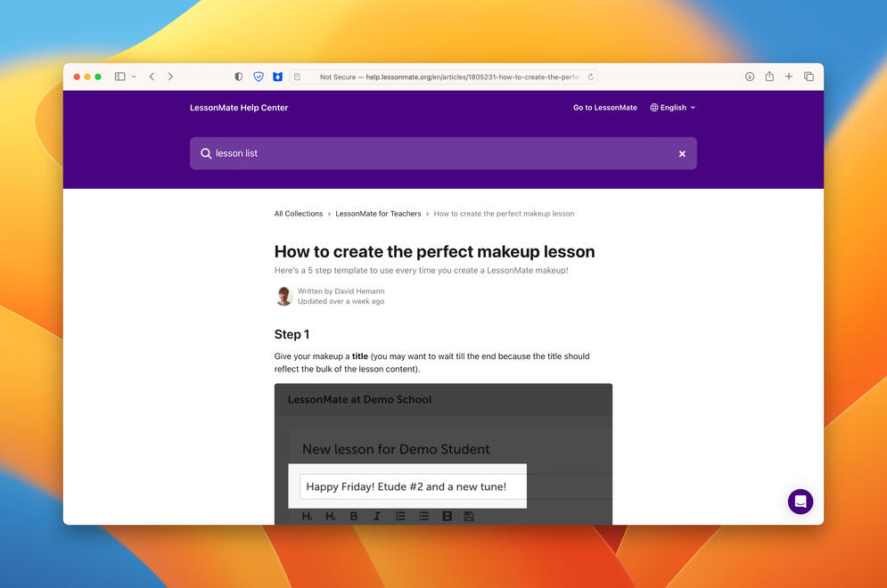Expand the sidebar tab group chevron
887x588 pixels.
click(x=134, y=77)
